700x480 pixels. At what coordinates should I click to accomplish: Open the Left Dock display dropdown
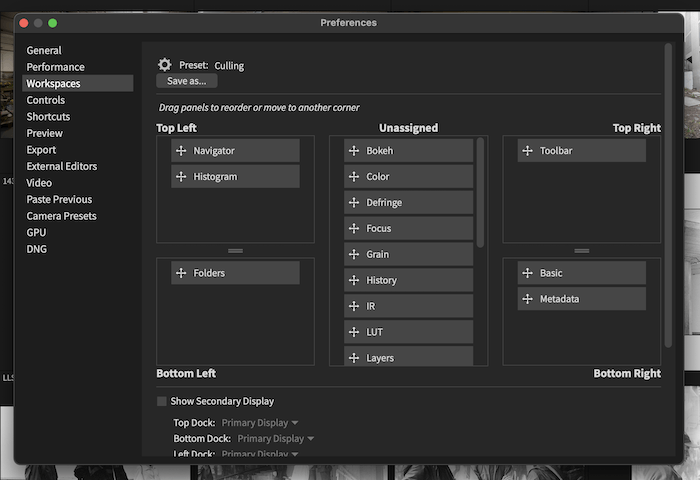pyautogui.click(x=260, y=453)
